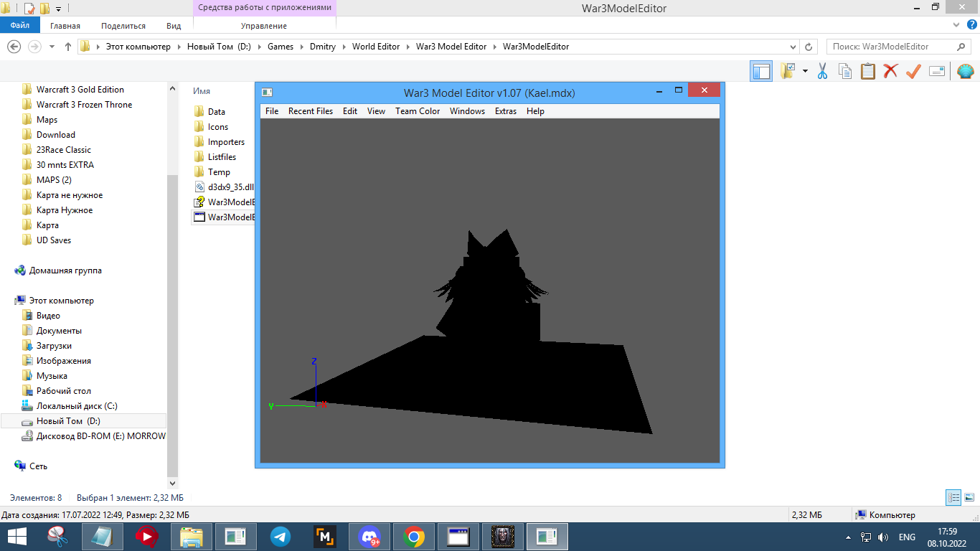Open the Help menu in War3 Model Editor
This screenshot has height=551, width=980.
click(x=535, y=111)
